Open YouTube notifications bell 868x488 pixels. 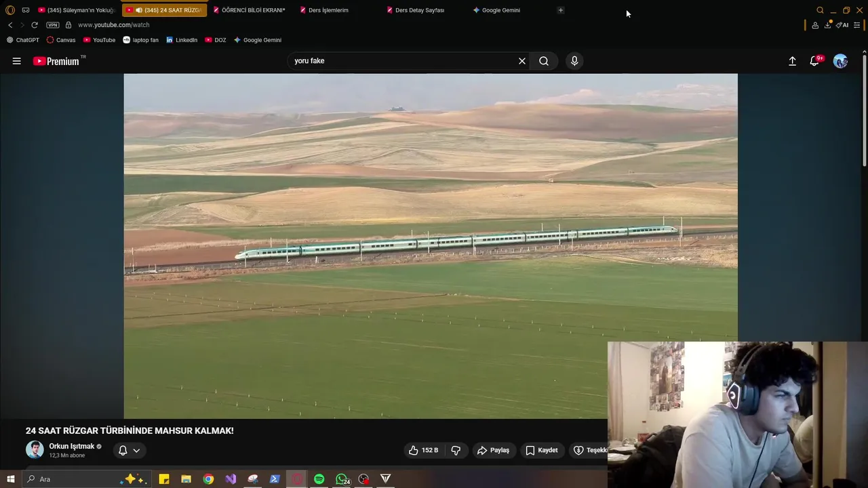(x=815, y=61)
